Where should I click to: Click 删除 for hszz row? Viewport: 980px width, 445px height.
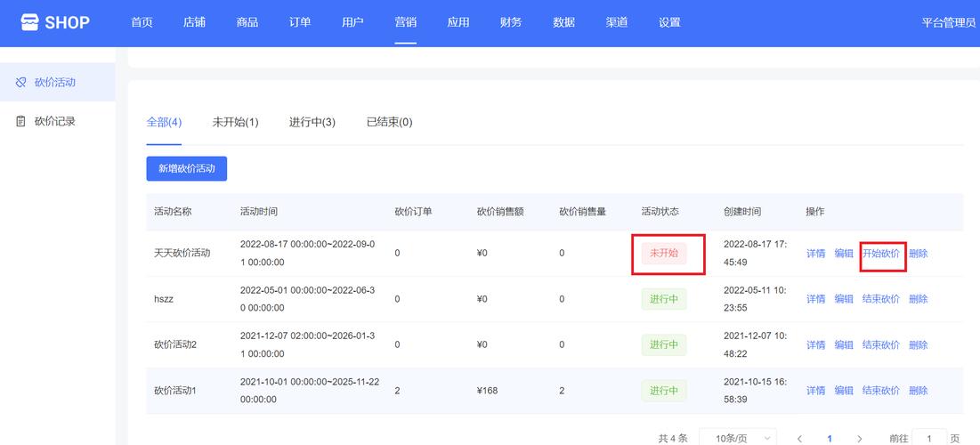click(x=919, y=299)
